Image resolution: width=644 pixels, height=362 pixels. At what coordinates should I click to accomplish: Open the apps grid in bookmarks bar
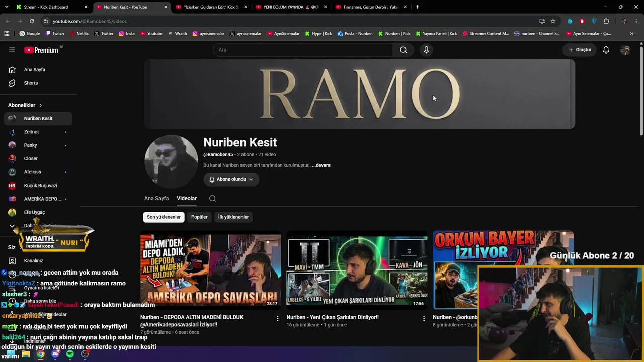[x=7, y=34]
